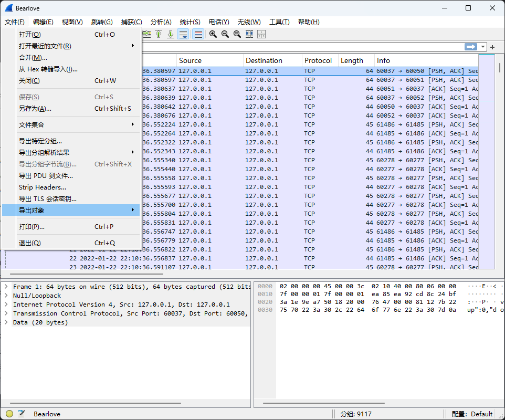Add a filter button with plus
505x420 pixels.
click(x=492, y=47)
